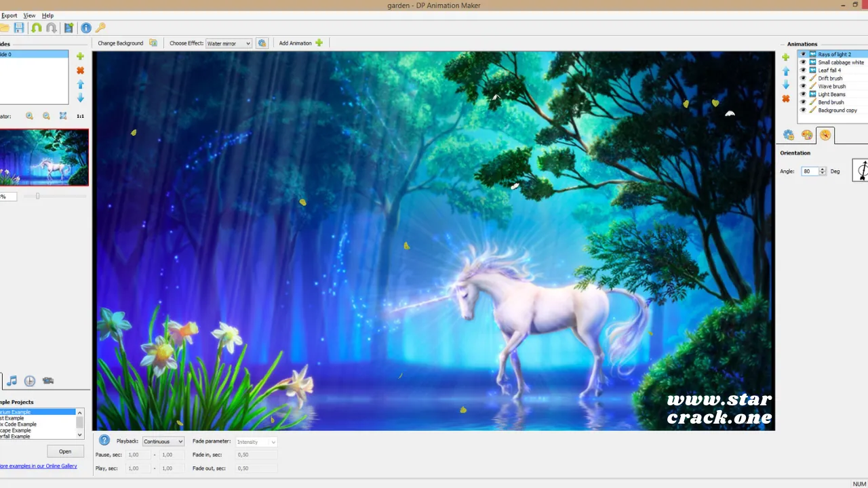The width and height of the screenshot is (868, 488).
Task: Open the Choose Effect Water mirror dropdown
Action: (229, 43)
